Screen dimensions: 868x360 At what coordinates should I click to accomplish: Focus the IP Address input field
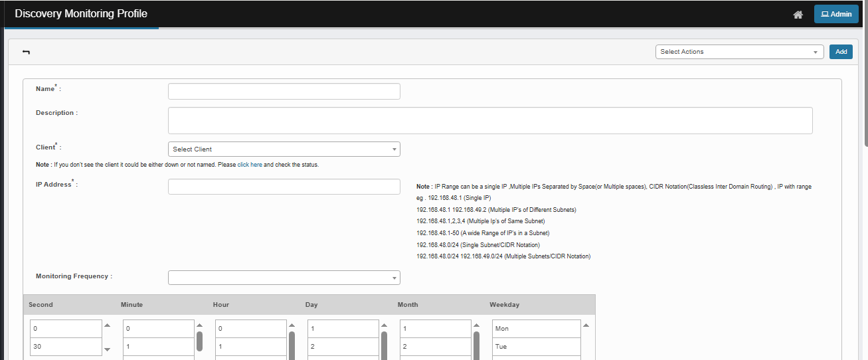(x=284, y=187)
